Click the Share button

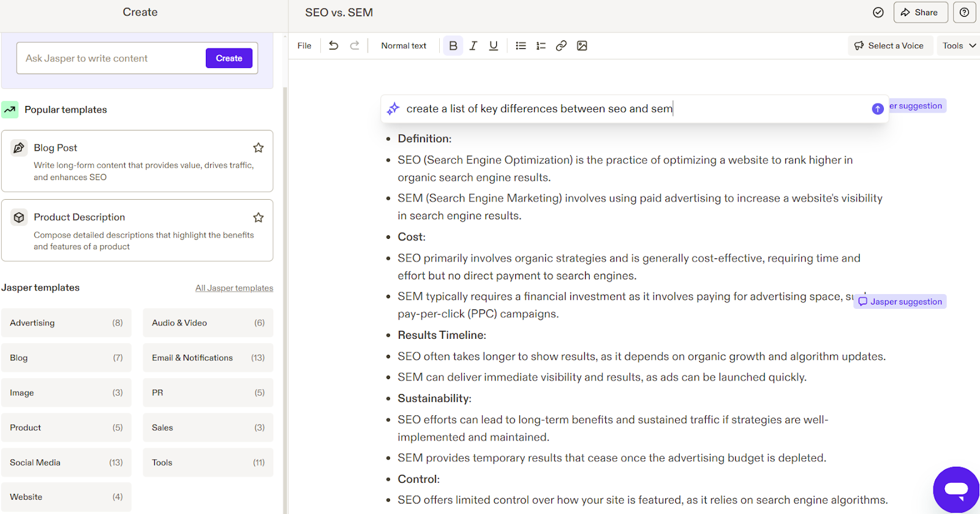click(921, 12)
